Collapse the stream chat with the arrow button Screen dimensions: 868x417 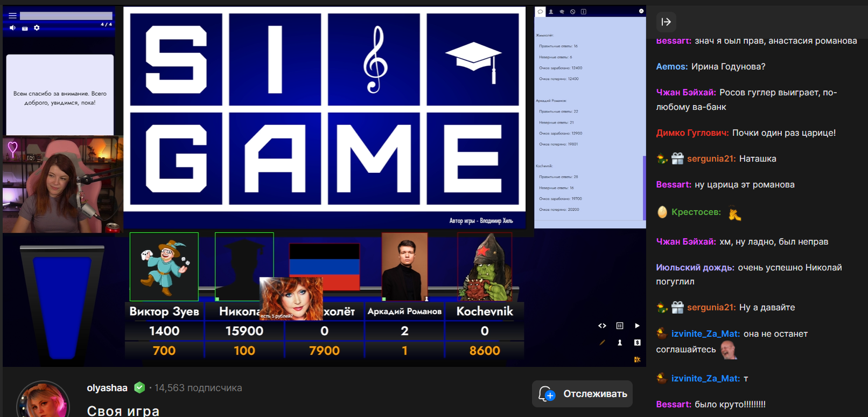click(x=666, y=22)
